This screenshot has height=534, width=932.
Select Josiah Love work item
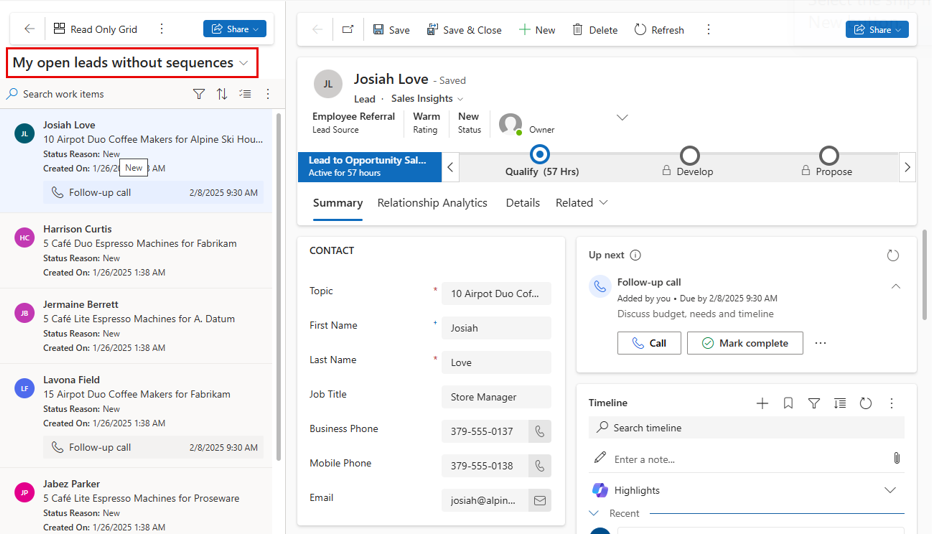(136, 161)
